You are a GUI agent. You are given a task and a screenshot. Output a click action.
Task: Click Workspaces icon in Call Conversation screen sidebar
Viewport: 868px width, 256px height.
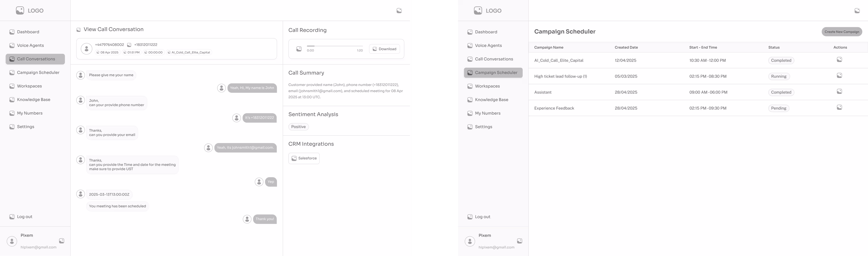tap(12, 86)
